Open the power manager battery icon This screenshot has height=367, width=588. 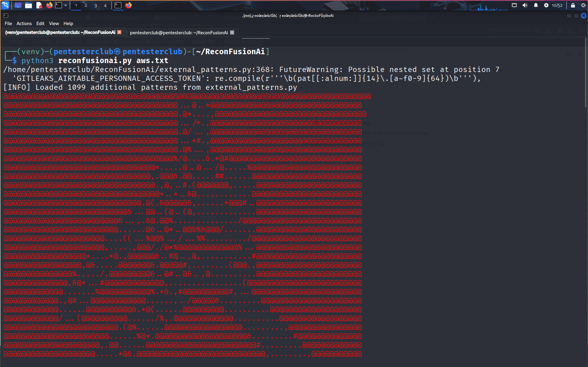pos(546,5)
